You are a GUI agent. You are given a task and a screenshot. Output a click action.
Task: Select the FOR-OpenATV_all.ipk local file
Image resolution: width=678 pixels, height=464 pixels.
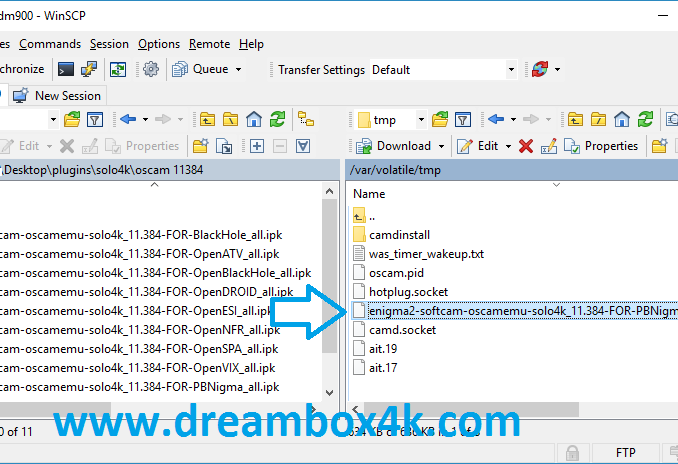pos(139,254)
